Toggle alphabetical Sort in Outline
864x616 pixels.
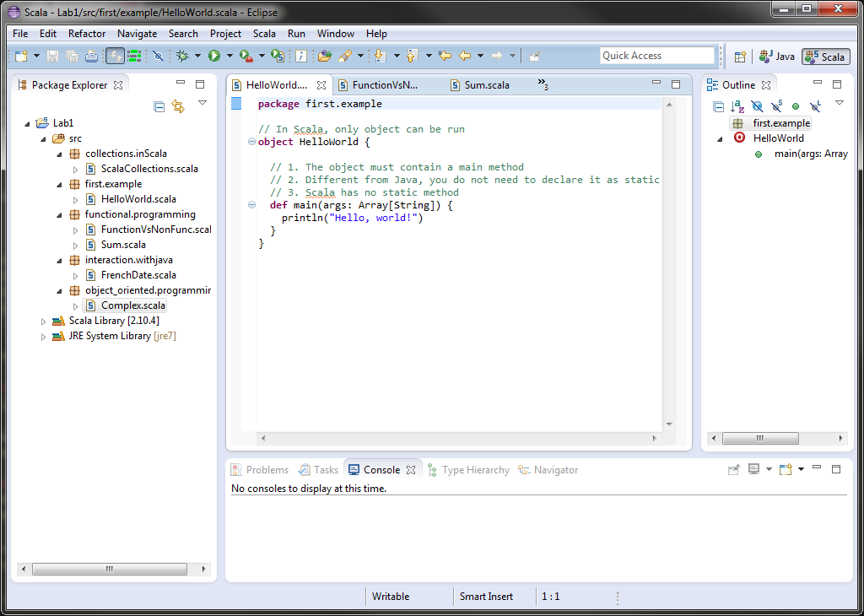tap(737, 106)
